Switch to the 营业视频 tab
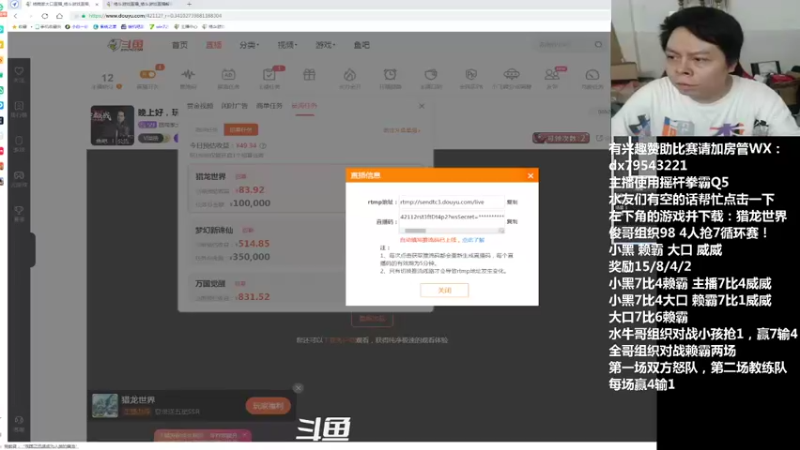 tap(199, 106)
